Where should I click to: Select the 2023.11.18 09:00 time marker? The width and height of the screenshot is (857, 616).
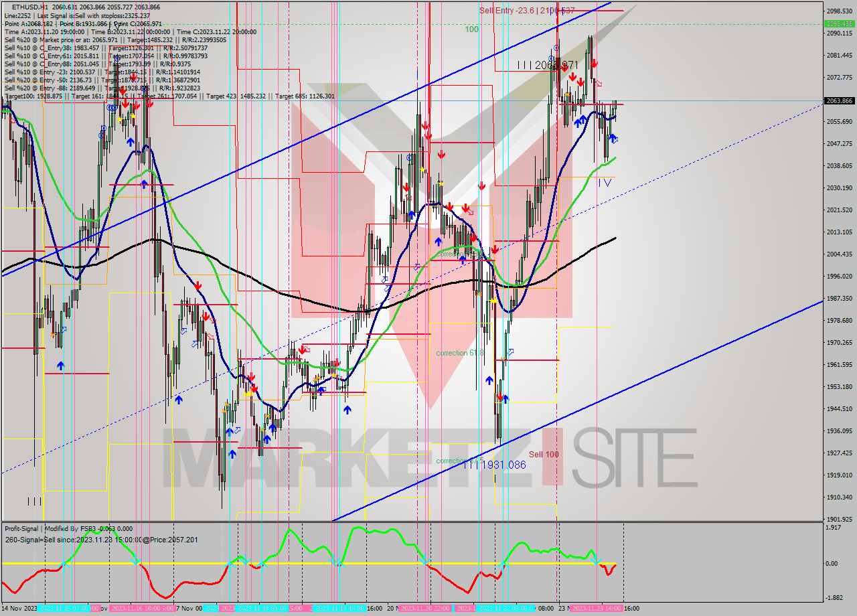coord(263,609)
